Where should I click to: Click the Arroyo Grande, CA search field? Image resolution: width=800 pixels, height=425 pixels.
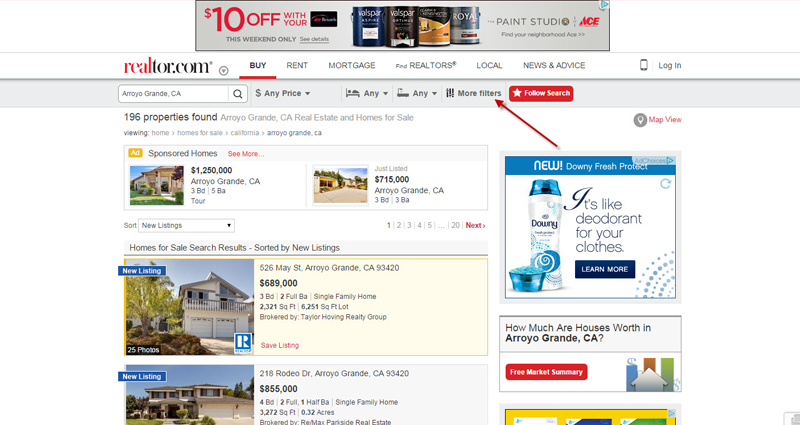pos(173,94)
